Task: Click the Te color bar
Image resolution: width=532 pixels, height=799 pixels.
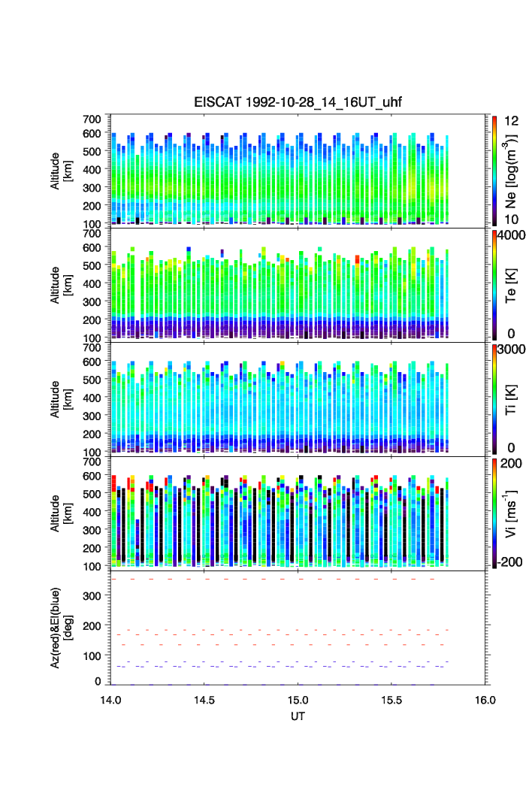Action: click(494, 285)
